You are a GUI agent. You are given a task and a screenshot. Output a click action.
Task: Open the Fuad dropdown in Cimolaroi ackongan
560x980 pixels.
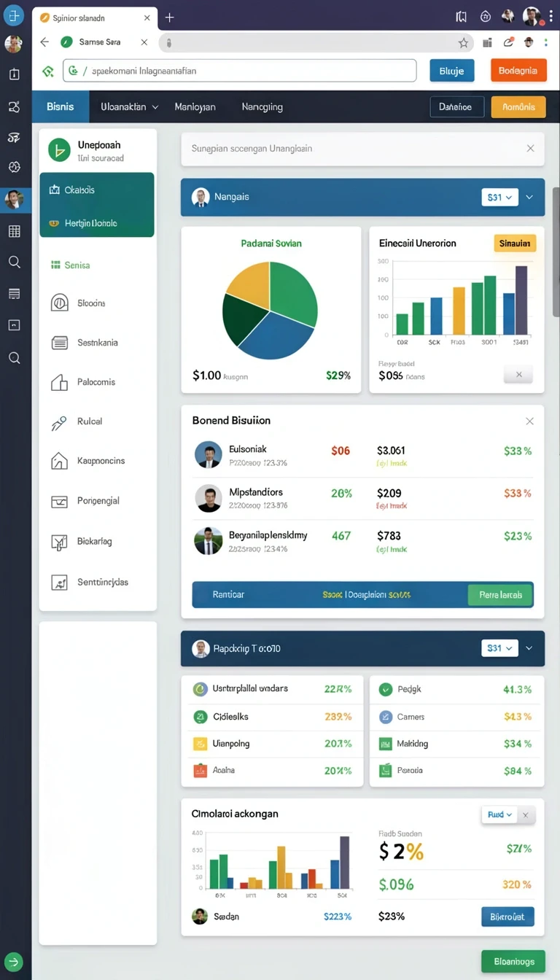click(499, 814)
